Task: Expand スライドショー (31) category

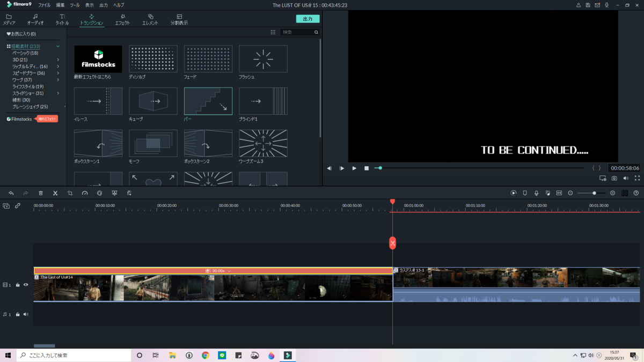Action: (58, 93)
